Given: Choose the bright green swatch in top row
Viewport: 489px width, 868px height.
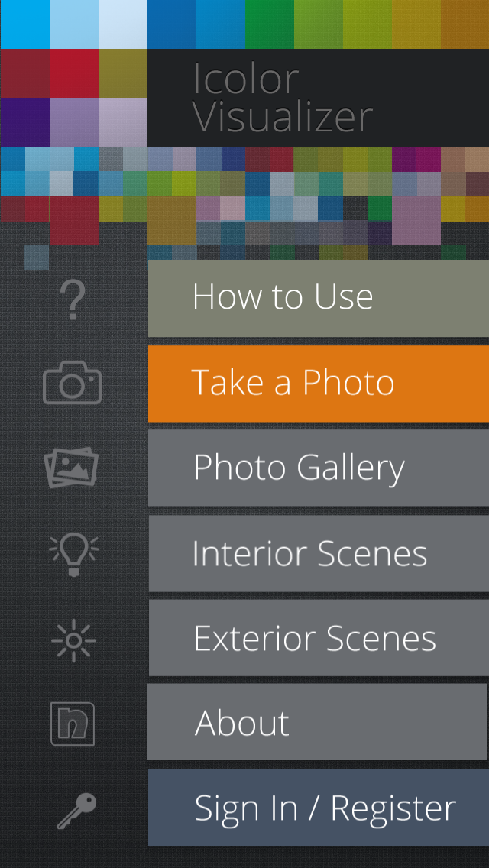Looking at the screenshot, I should (270, 24).
